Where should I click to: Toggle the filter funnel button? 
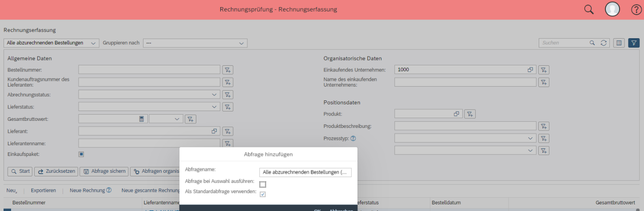pyautogui.click(x=634, y=43)
